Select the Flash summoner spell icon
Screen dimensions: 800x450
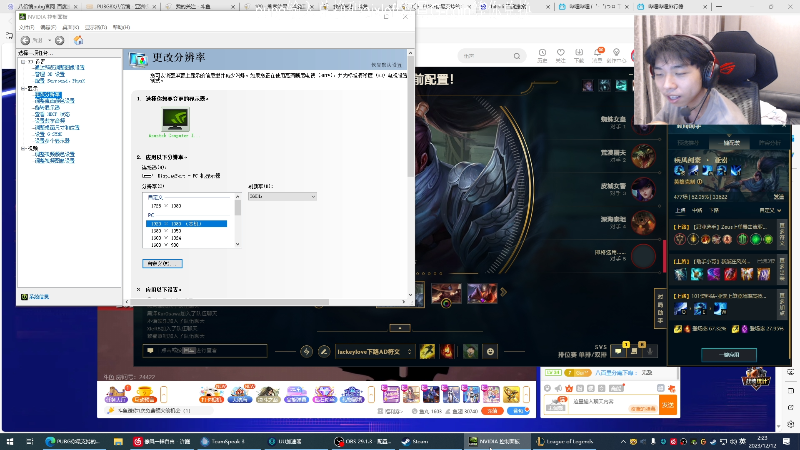pyautogui.click(x=427, y=352)
